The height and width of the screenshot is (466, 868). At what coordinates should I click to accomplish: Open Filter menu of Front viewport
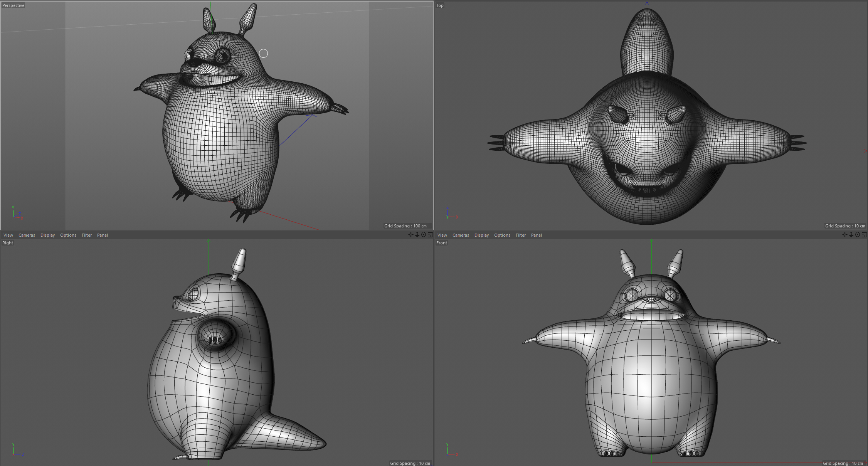(521, 235)
